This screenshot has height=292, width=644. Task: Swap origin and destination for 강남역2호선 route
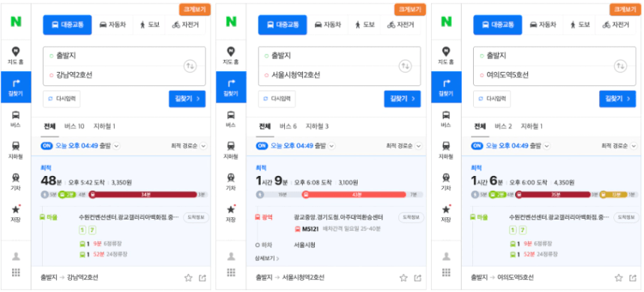pos(190,66)
